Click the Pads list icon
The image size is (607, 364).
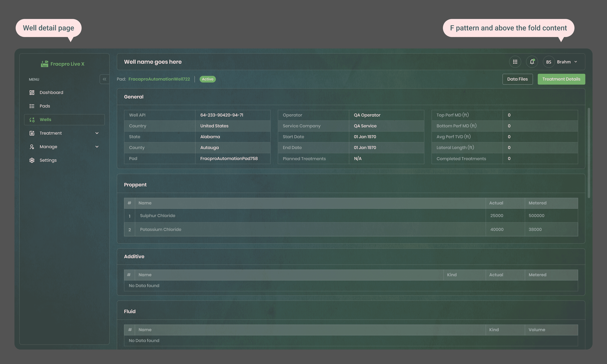[32, 106]
